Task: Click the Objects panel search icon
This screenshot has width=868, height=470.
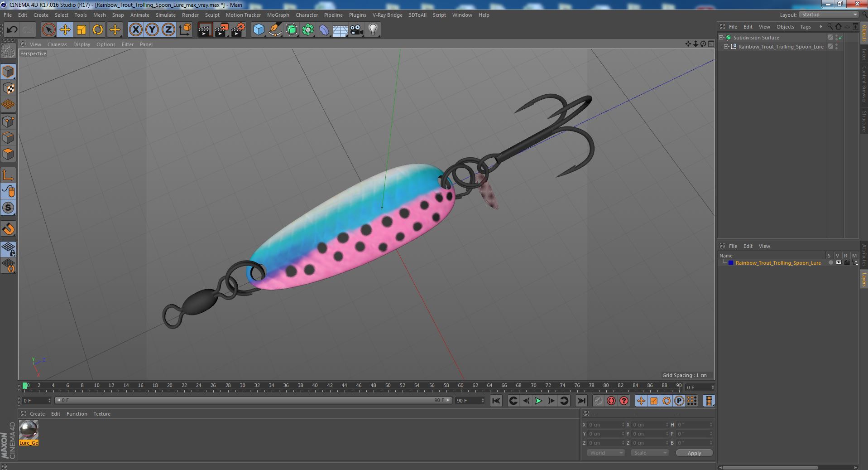Action: tap(830, 27)
